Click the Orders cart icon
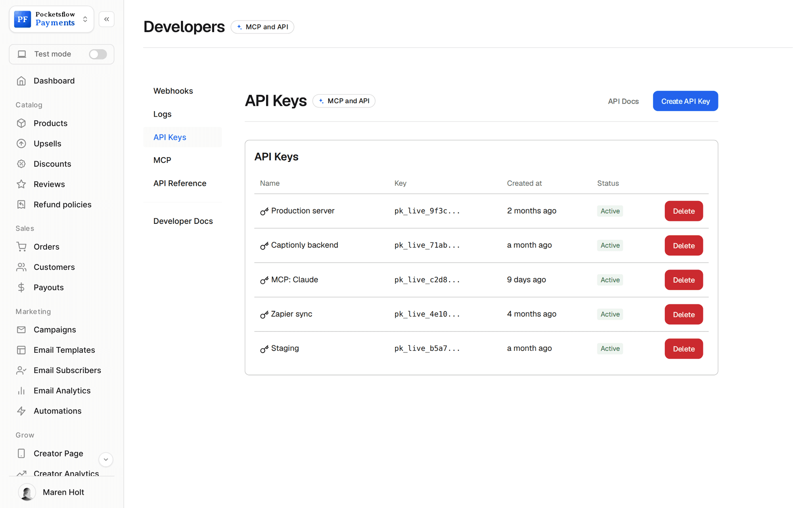This screenshot has width=812, height=508. click(21, 247)
